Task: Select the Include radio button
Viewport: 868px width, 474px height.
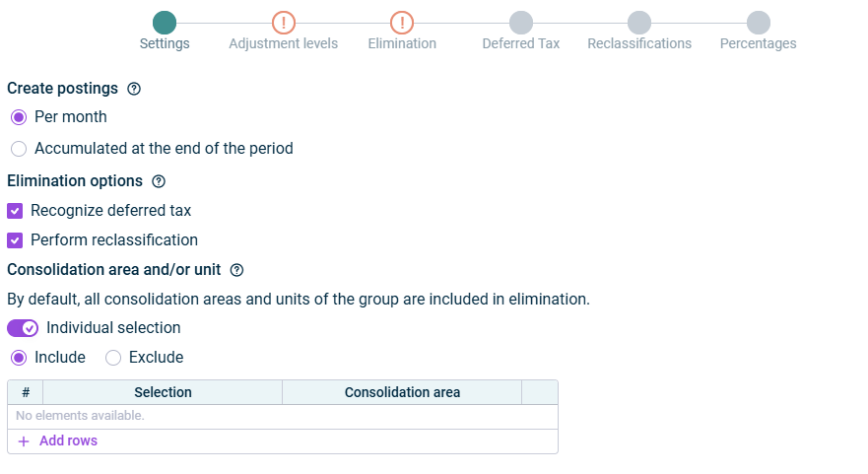Action: click(x=19, y=358)
